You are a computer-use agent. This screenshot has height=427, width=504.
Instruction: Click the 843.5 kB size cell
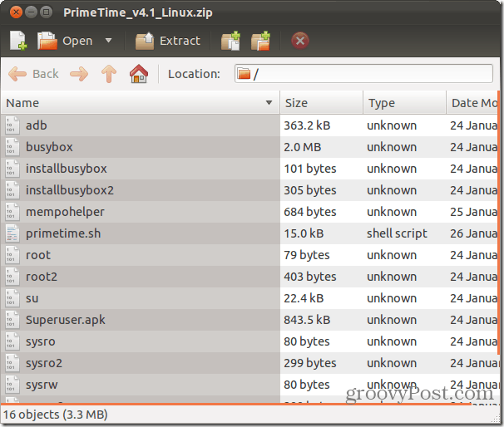[307, 320]
